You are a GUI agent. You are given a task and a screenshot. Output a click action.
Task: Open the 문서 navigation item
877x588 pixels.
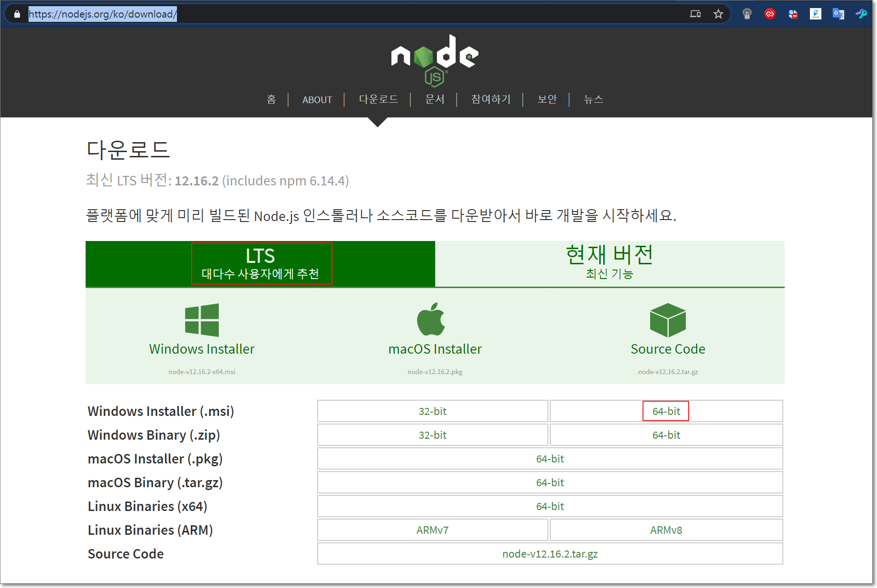435,99
